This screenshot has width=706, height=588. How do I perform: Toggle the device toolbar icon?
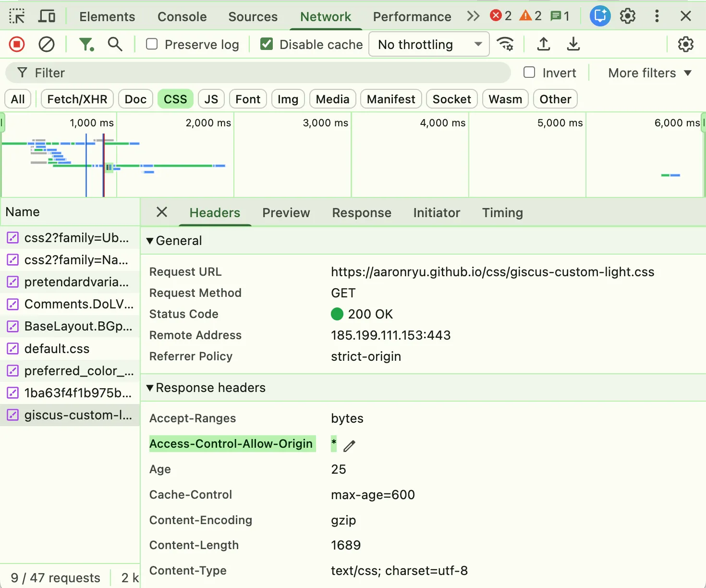click(47, 16)
